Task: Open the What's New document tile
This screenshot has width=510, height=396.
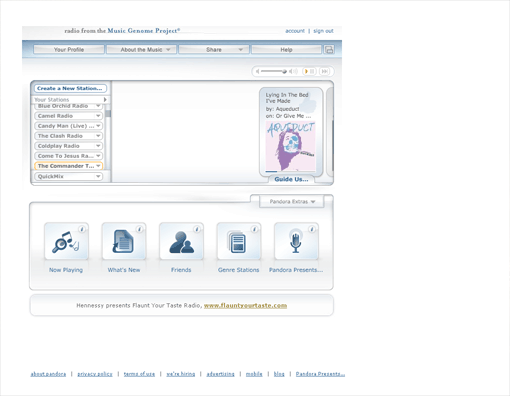Action: click(x=124, y=241)
